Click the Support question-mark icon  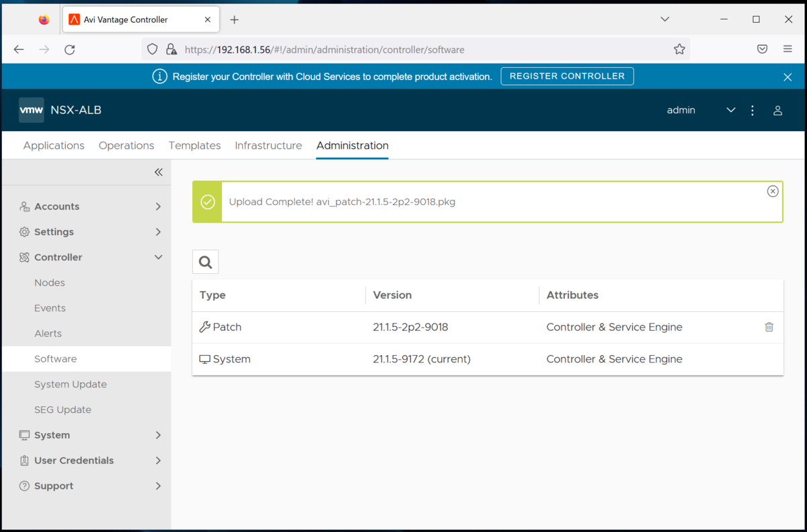click(24, 486)
